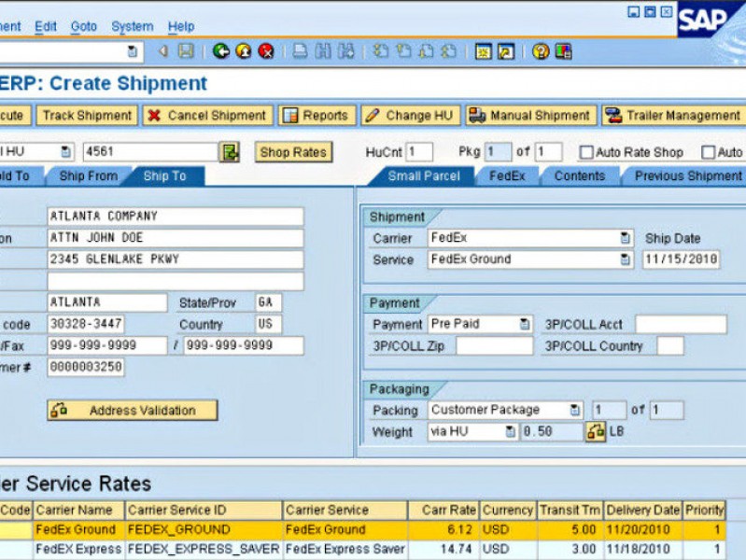Click the First Page toolbar icon
The height and width of the screenshot is (560, 746).
point(381,51)
